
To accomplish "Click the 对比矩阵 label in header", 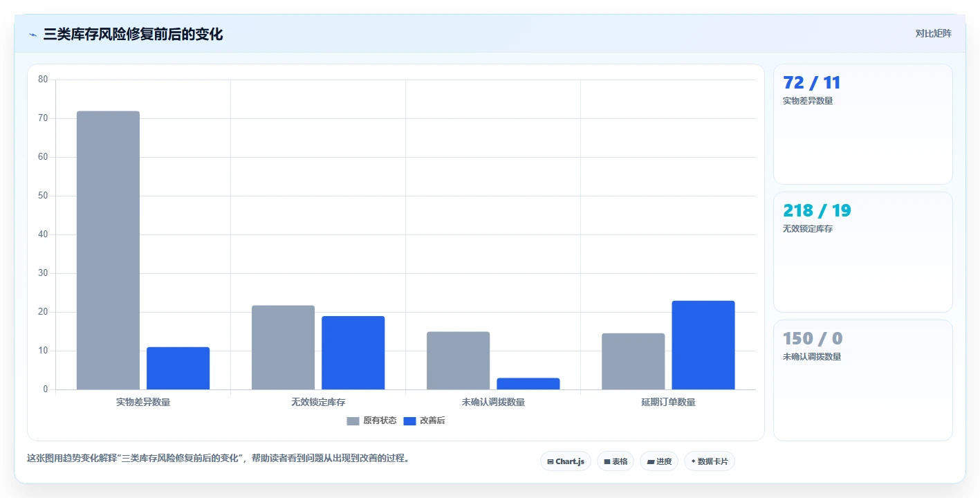I will [933, 33].
